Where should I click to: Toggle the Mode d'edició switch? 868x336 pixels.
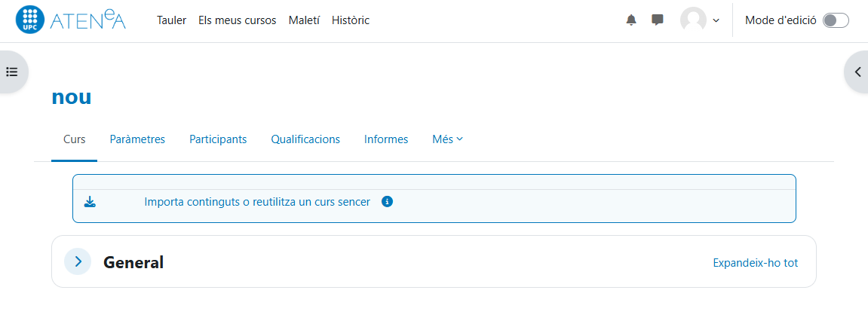(x=836, y=20)
